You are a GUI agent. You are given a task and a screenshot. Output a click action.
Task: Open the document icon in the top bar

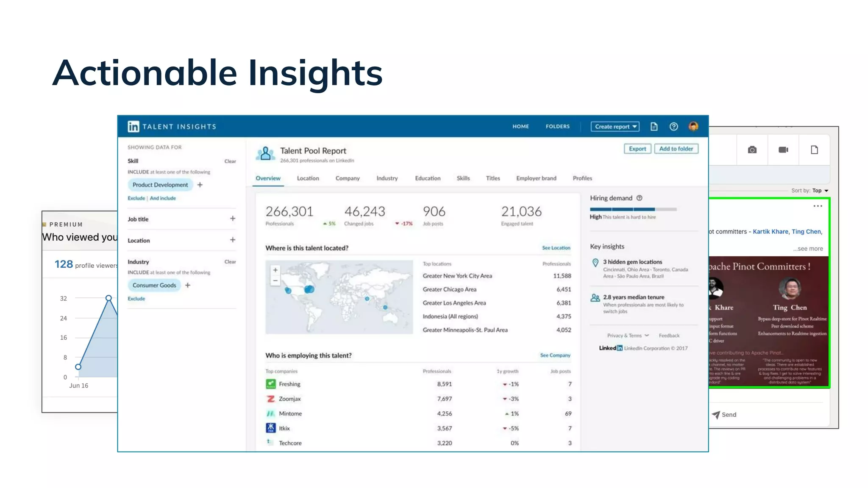(x=654, y=126)
